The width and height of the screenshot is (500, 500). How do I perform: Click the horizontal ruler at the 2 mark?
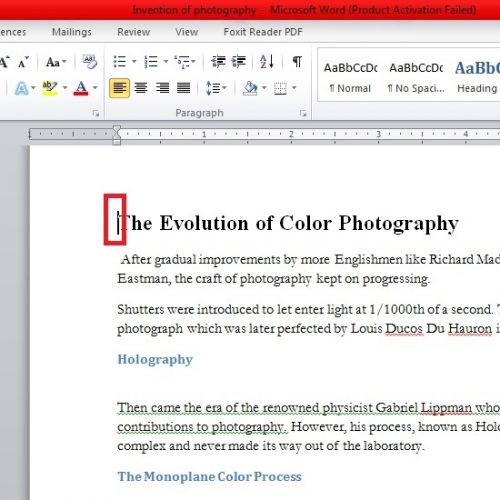pos(291,134)
